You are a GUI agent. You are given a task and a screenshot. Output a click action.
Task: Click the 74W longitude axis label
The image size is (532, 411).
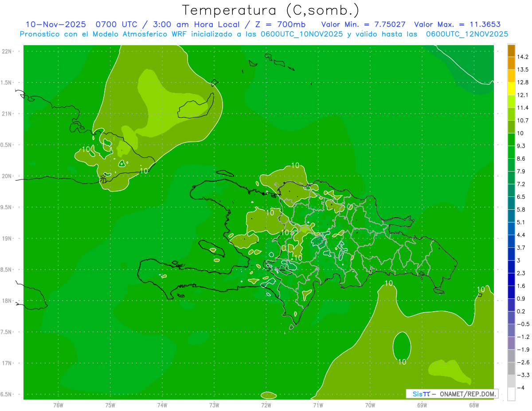click(162, 405)
